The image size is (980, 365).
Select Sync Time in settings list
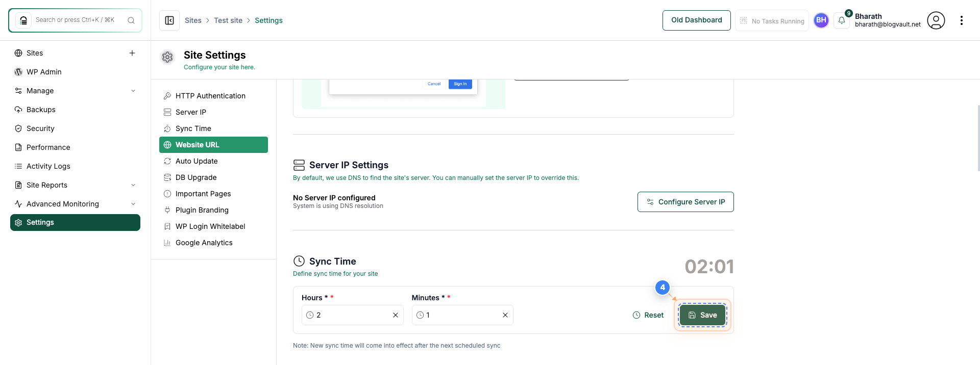[213, 128]
